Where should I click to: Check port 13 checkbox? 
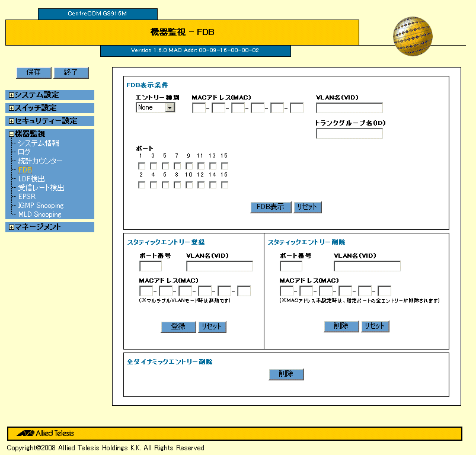tap(213, 166)
